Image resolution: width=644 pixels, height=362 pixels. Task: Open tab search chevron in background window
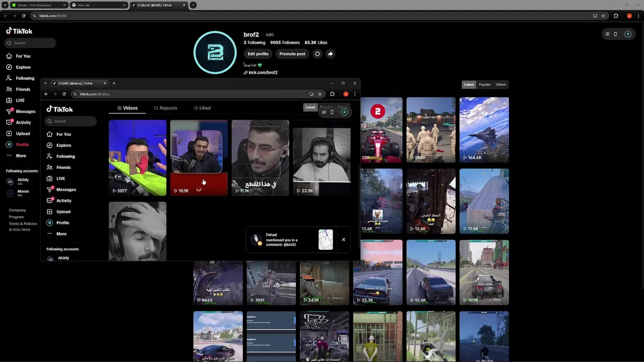pyautogui.click(x=5, y=5)
